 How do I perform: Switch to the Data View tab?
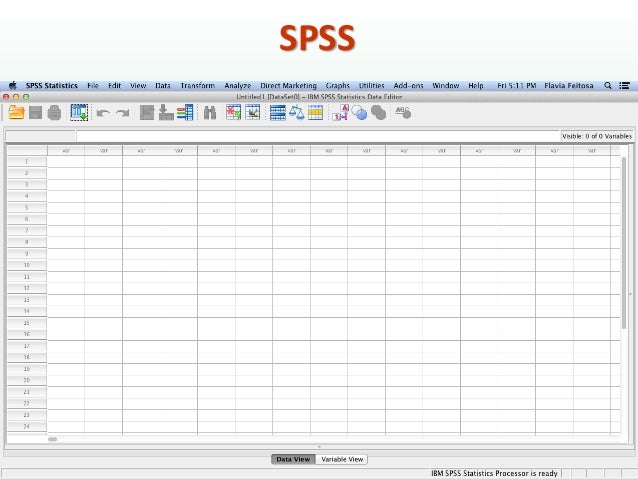(x=293, y=459)
